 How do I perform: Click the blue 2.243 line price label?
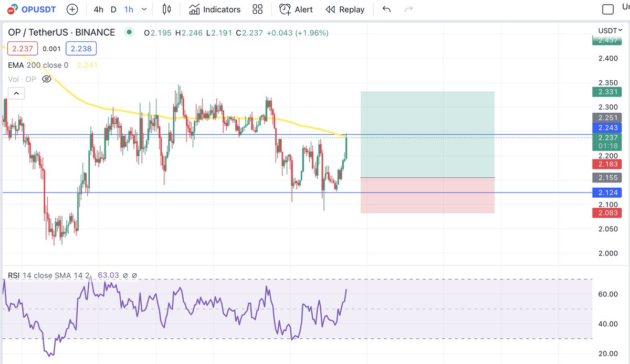(607, 127)
